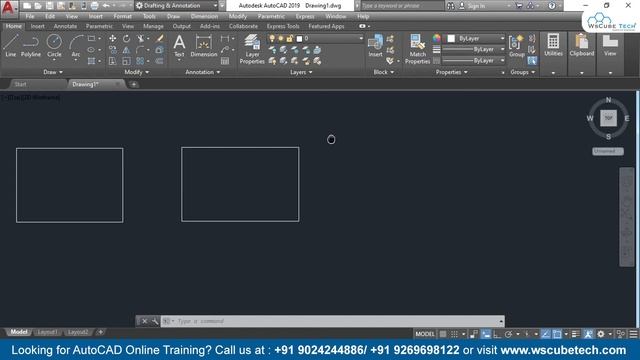
Task: Open the workspace dropdown Drafting & Annotation
Action: point(177,6)
